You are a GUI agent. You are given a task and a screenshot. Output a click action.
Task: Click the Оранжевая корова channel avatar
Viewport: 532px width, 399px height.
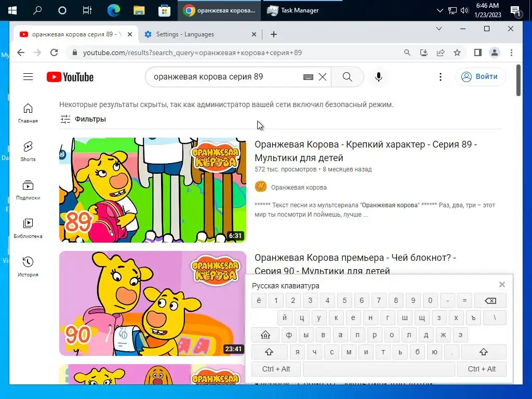(x=261, y=187)
